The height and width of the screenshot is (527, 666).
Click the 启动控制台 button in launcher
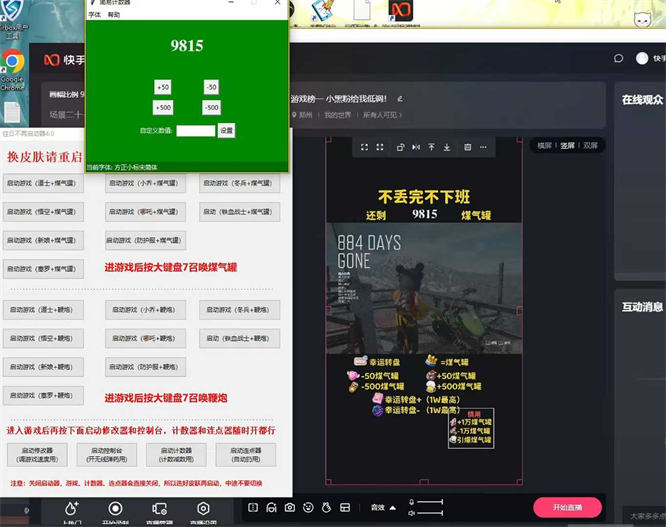tap(107, 455)
